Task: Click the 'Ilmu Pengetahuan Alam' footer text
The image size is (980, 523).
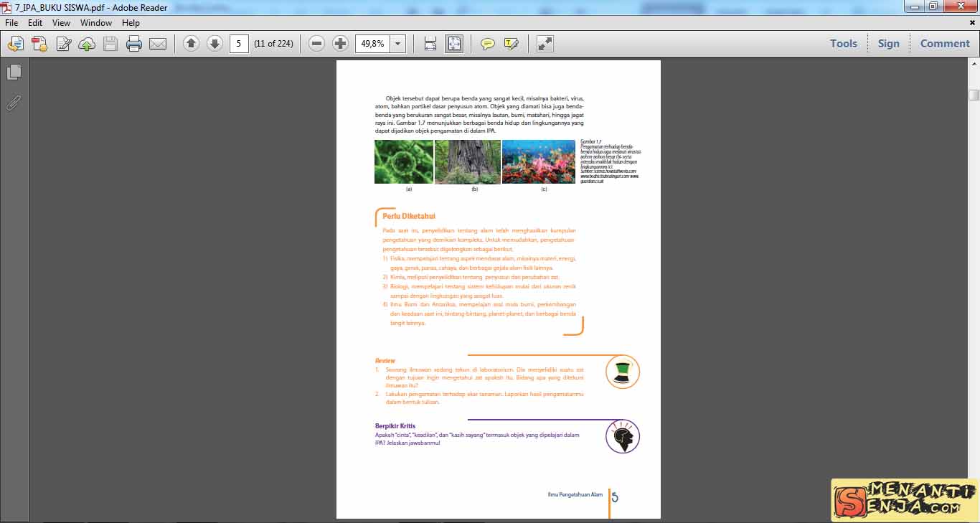Action: [x=575, y=494]
